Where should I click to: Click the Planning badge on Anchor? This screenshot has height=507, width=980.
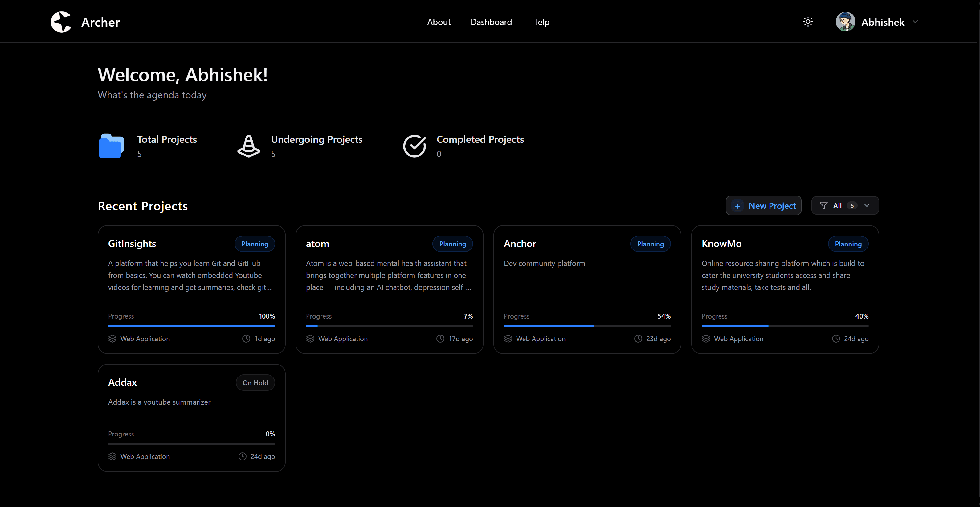click(x=650, y=244)
